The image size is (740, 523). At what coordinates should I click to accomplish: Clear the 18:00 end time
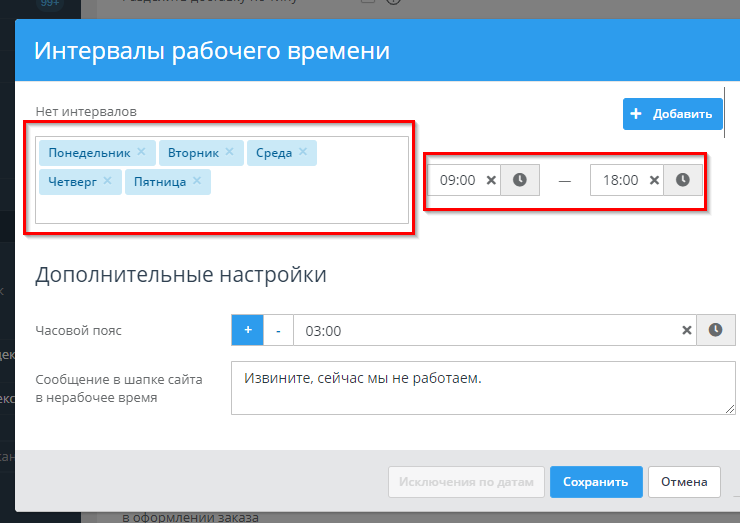click(x=654, y=180)
